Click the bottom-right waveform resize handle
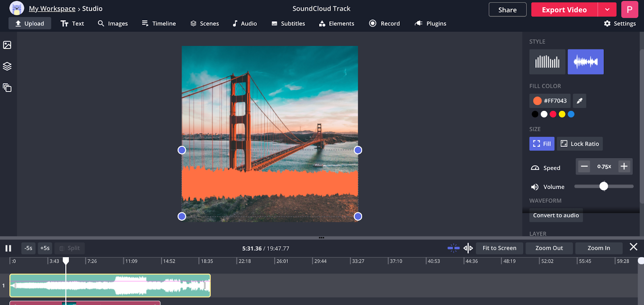The width and height of the screenshot is (644, 305). tap(358, 216)
